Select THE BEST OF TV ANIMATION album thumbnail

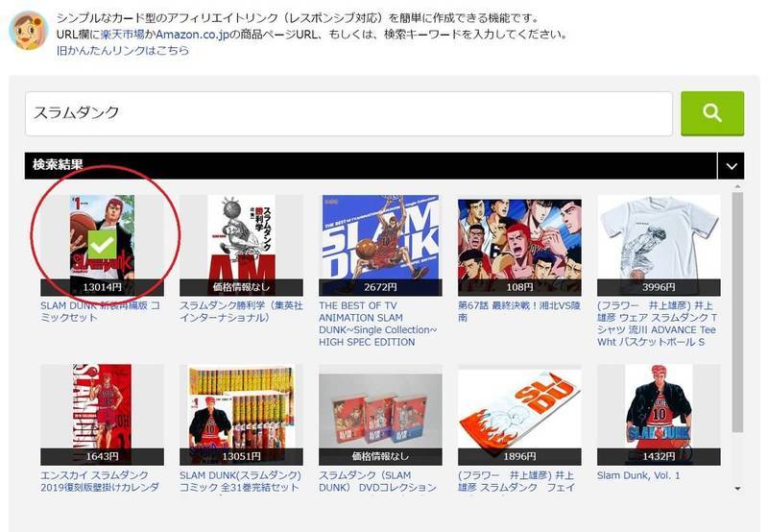380,245
